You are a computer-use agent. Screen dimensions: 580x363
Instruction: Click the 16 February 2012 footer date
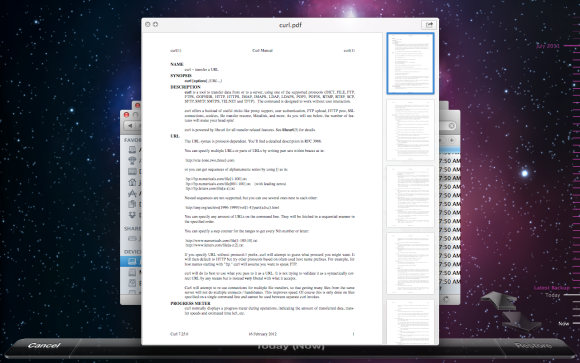click(262, 334)
